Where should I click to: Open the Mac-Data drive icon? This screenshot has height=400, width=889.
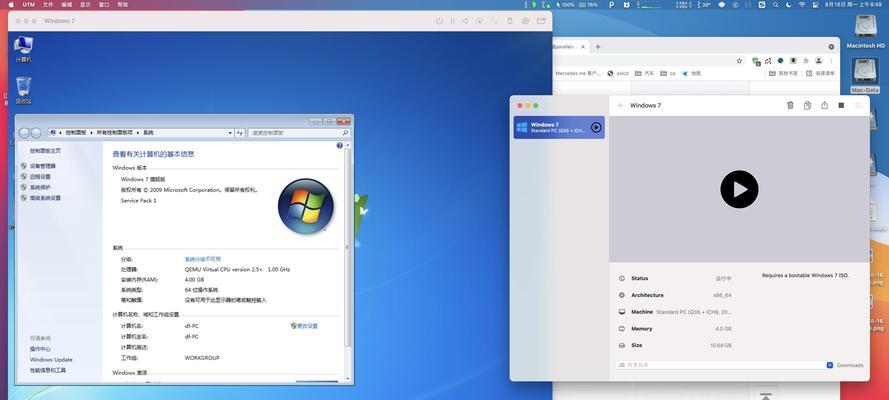pos(865,75)
